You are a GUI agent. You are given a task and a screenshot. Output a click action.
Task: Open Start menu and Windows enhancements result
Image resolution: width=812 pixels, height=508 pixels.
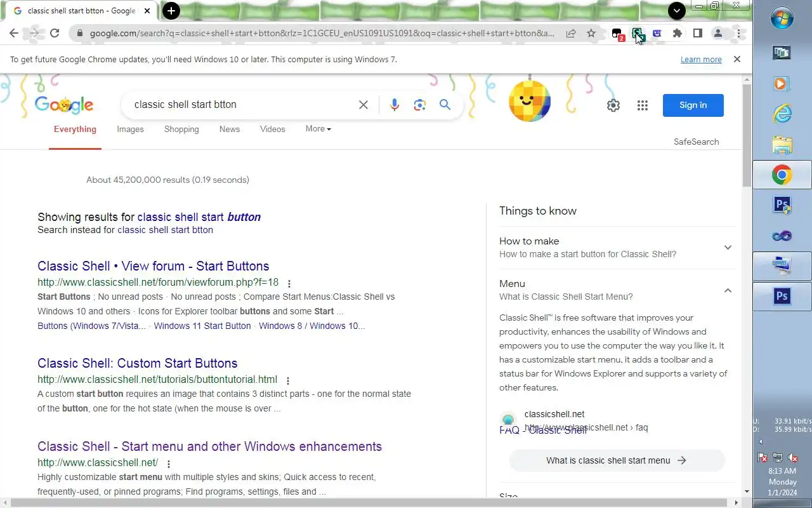point(209,446)
